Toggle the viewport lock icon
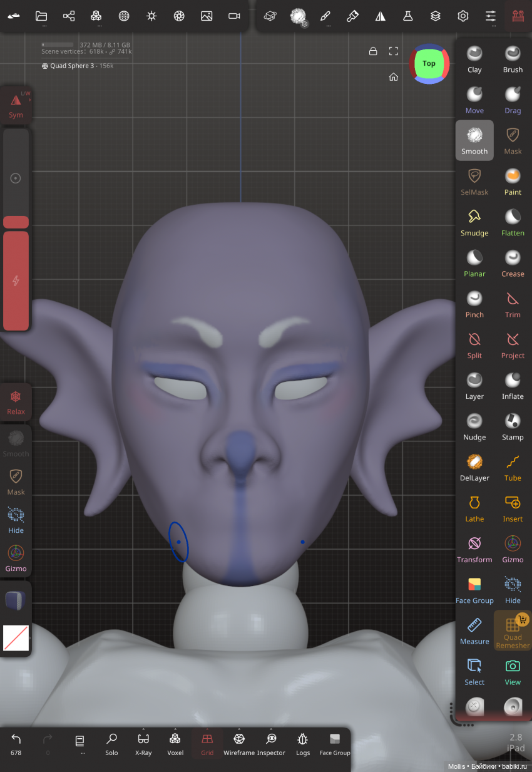Viewport: 532px width, 772px height. pyautogui.click(x=373, y=51)
